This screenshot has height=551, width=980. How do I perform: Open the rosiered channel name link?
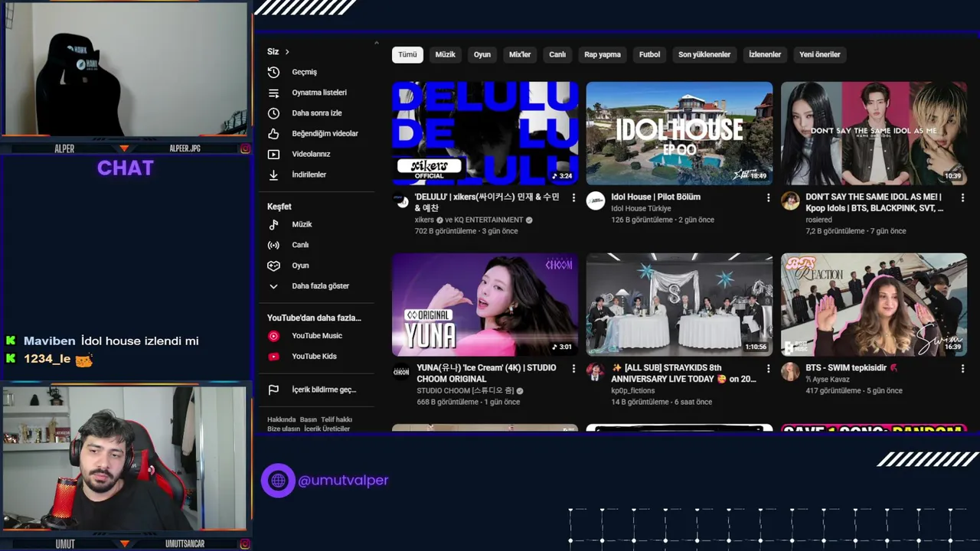[818, 220]
